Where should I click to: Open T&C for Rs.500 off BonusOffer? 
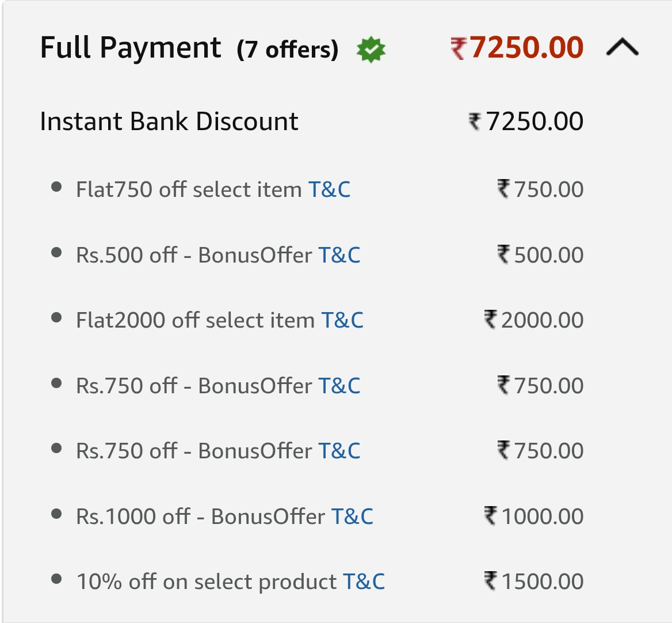pyautogui.click(x=339, y=255)
